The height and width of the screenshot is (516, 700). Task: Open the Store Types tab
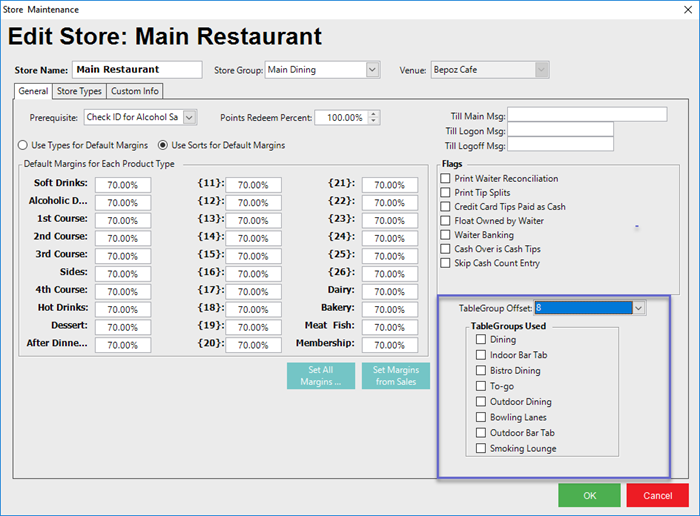(x=79, y=91)
